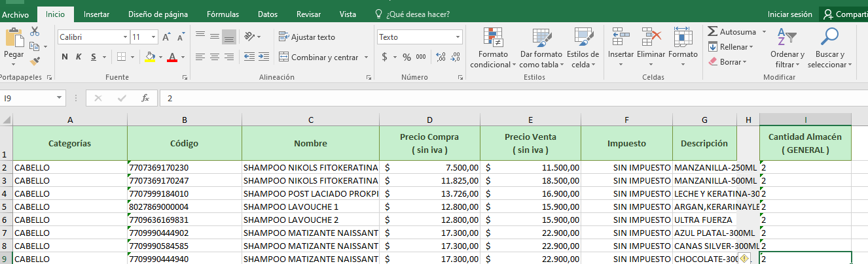Toggle Negrita bold formatting

pos(65,57)
